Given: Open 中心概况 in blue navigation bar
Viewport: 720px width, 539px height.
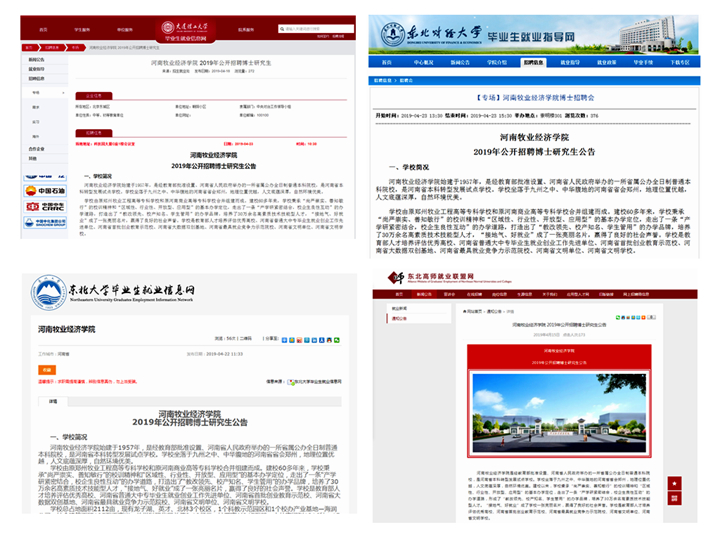Looking at the screenshot, I should (423, 62).
